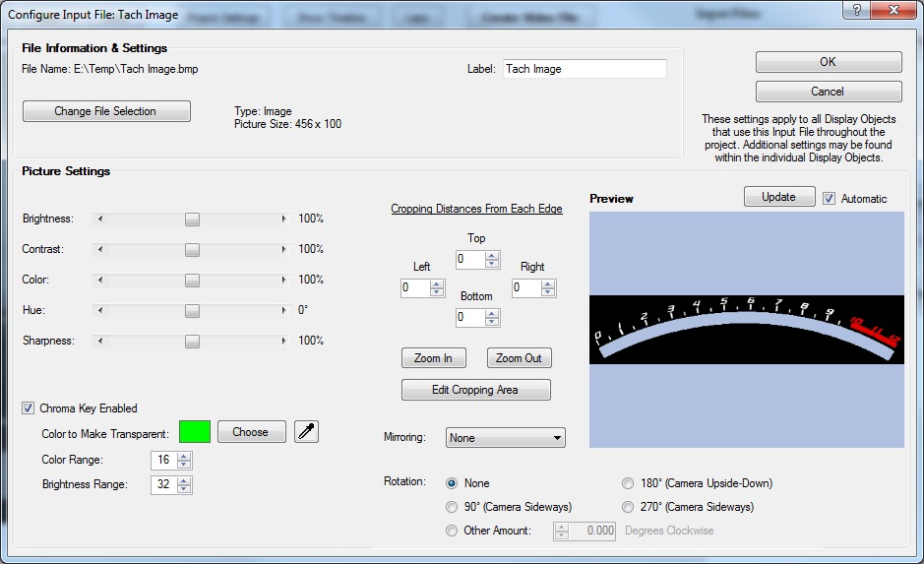Open Edit Cropping Area

coord(476,390)
